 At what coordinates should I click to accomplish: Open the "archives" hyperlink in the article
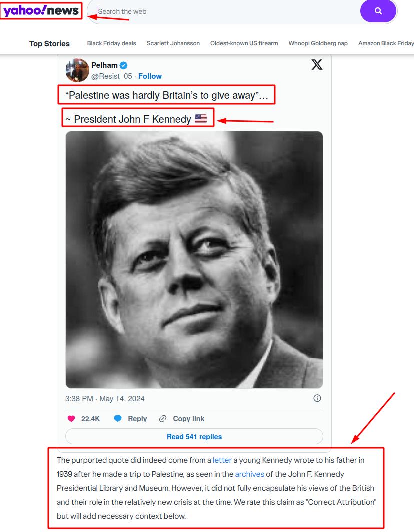(249, 474)
